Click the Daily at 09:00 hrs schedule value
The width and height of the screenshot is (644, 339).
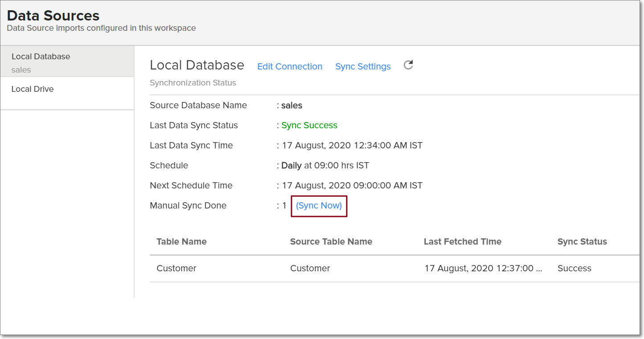coord(325,166)
